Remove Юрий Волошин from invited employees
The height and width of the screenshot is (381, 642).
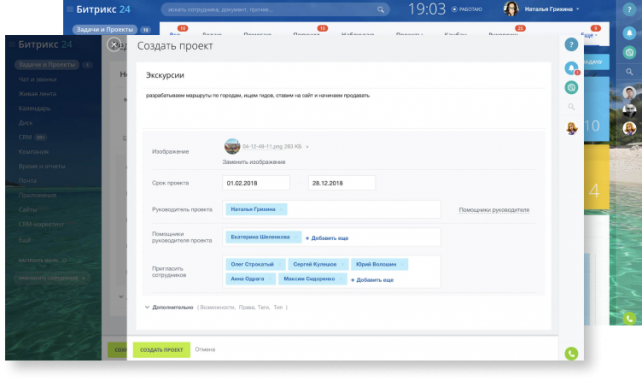pos(402,264)
